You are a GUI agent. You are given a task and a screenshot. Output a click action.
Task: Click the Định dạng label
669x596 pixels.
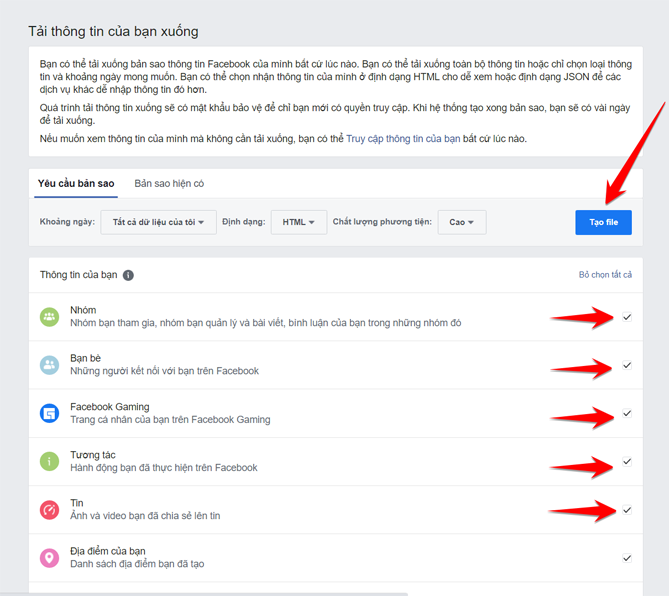click(244, 222)
